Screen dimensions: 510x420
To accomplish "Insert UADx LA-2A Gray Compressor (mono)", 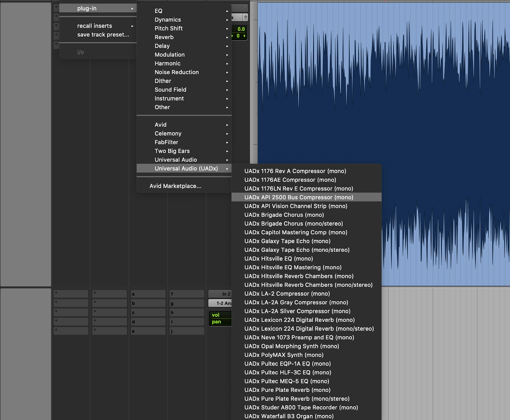I will [306, 303].
